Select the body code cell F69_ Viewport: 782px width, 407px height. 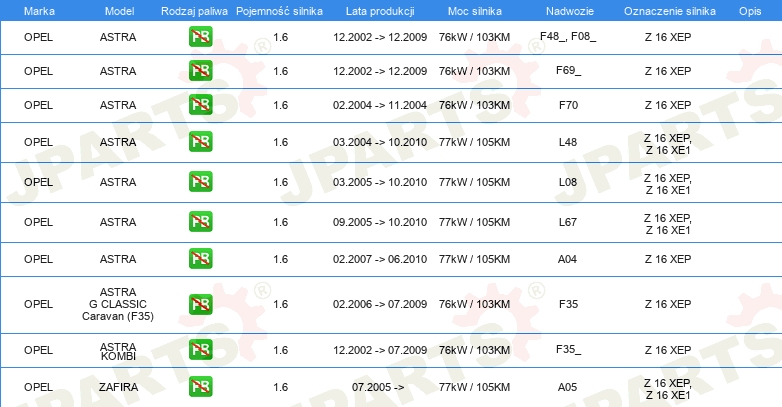point(569,70)
